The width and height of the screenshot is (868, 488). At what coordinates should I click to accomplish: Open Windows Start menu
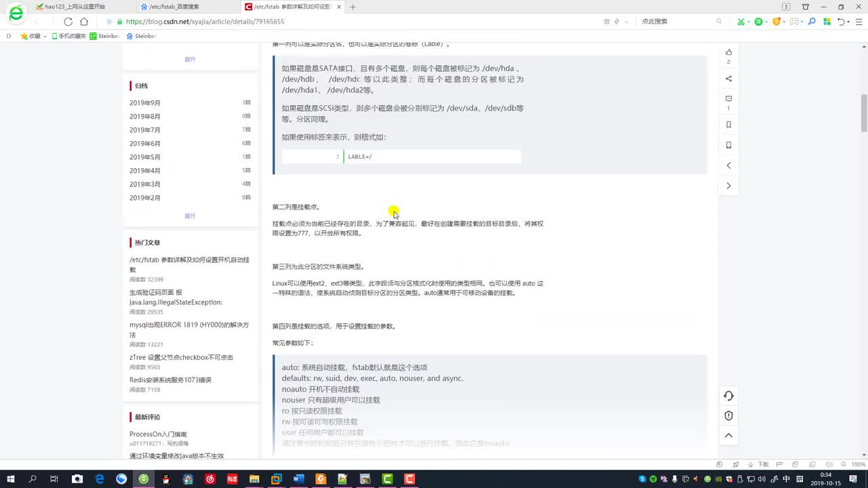11,479
